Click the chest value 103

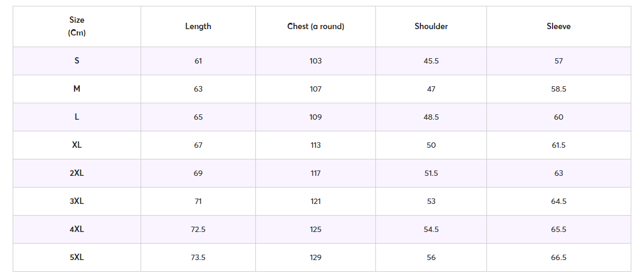316,61
